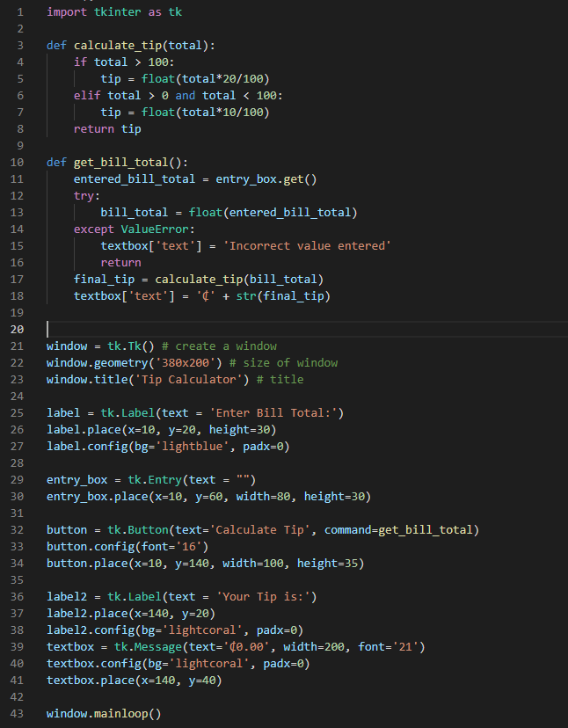
Task: Click 'entry_box.get()' on line 11
Action: pyautogui.click(x=266, y=179)
